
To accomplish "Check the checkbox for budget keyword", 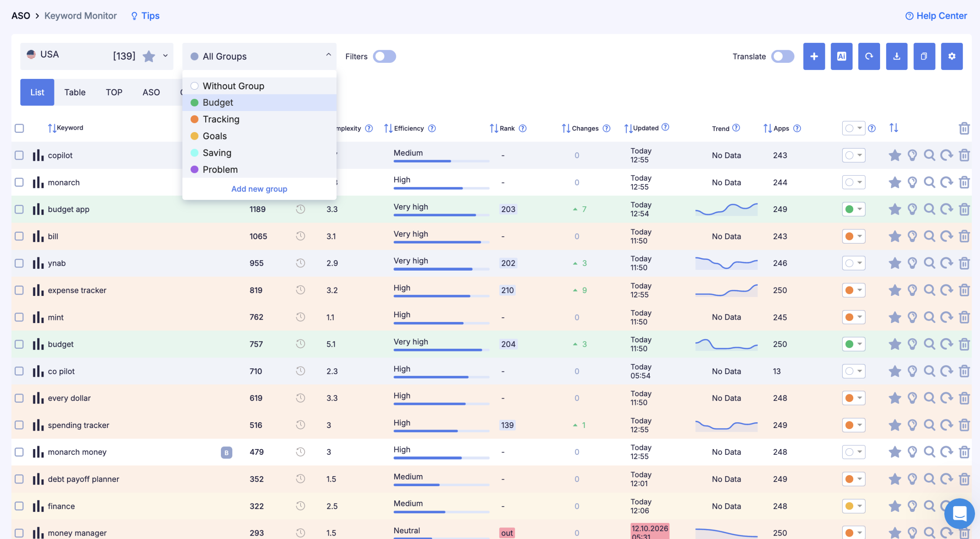I will point(19,344).
